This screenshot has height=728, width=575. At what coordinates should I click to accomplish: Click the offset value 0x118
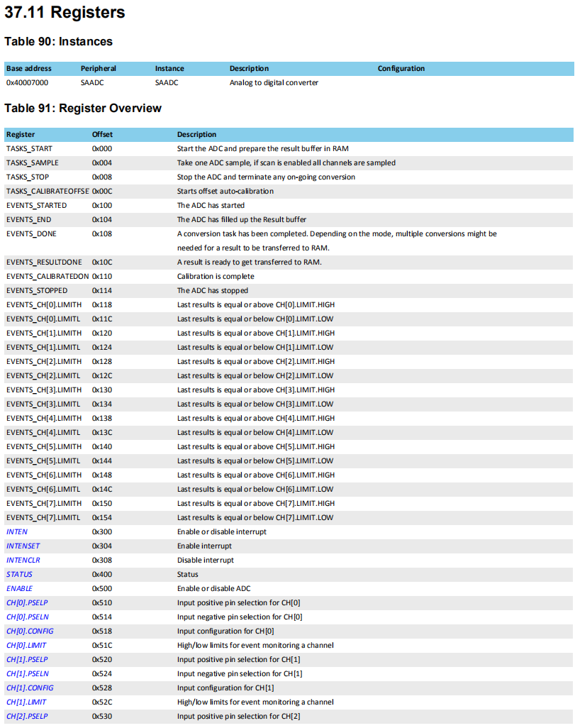tap(101, 304)
